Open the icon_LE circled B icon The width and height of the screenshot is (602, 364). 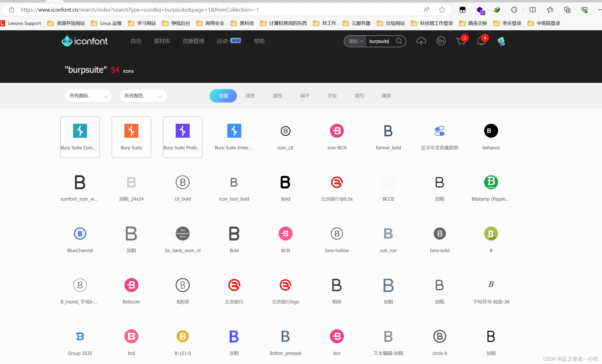(x=286, y=131)
